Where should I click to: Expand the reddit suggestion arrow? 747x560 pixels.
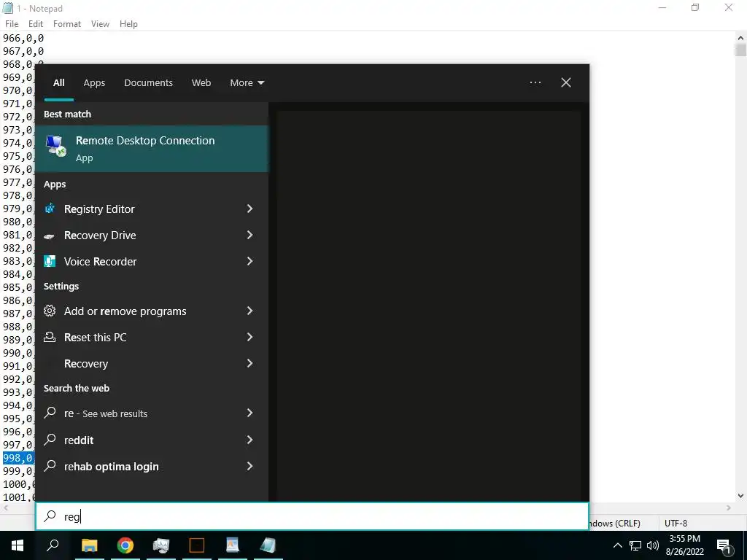tap(249, 440)
